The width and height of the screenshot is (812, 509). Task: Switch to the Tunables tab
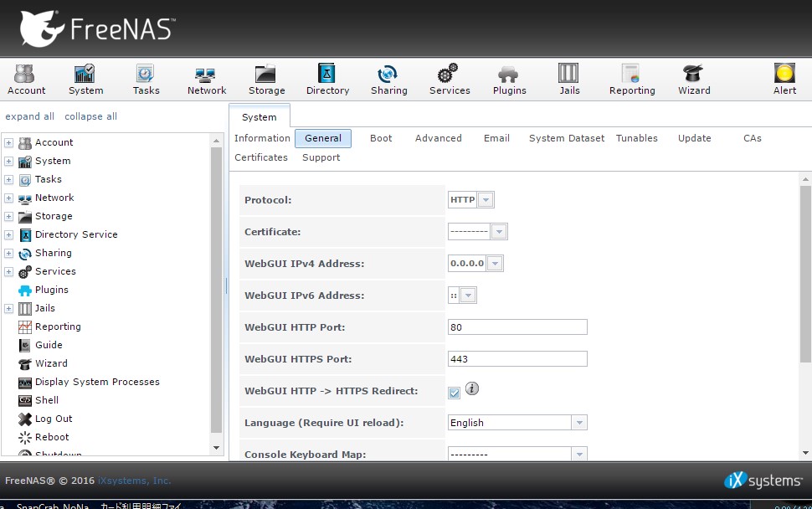(636, 138)
